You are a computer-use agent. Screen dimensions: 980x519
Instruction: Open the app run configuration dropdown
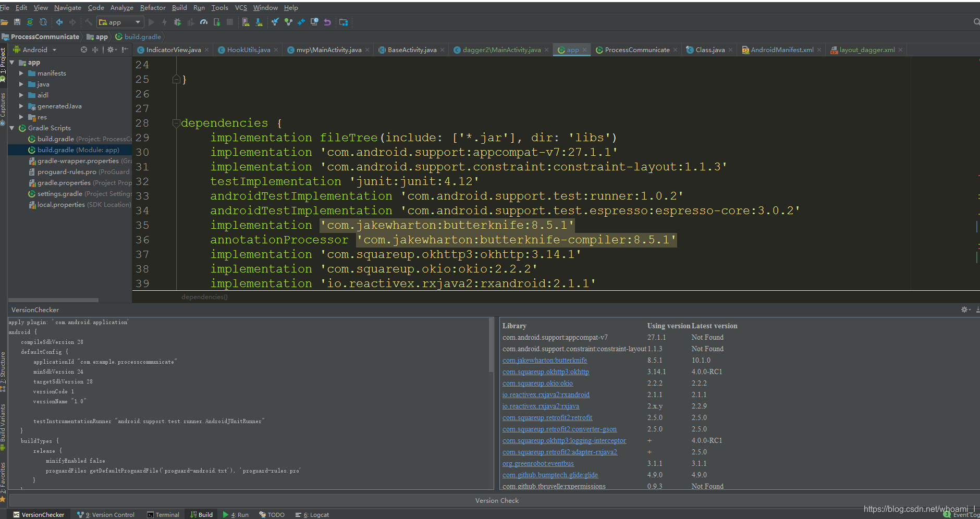pyautogui.click(x=120, y=22)
